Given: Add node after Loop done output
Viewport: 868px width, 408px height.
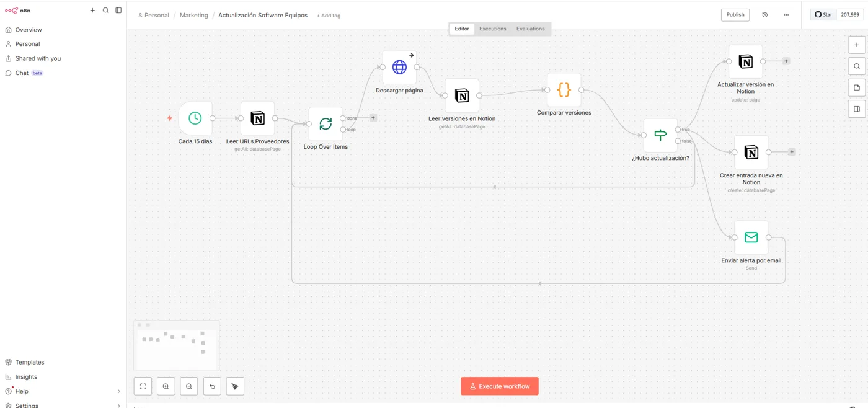Looking at the screenshot, I should pos(373,118).
